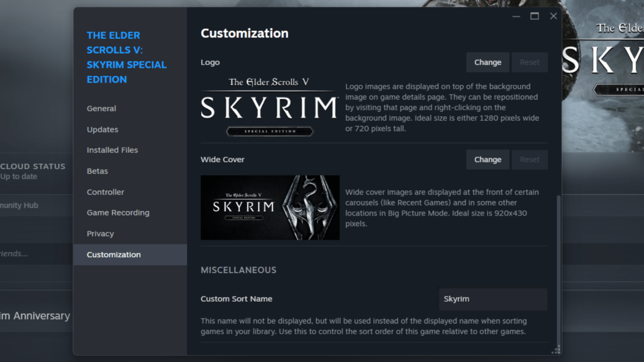Select the Customization sidebar entry
The image size is (644, 362).
[114, 255]
